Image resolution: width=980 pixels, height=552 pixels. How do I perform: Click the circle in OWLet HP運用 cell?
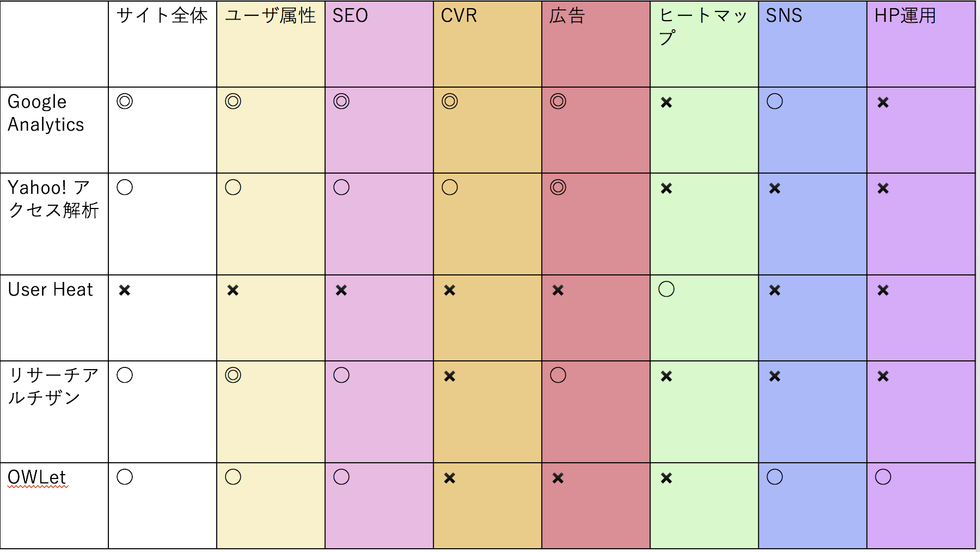point(883,477)
